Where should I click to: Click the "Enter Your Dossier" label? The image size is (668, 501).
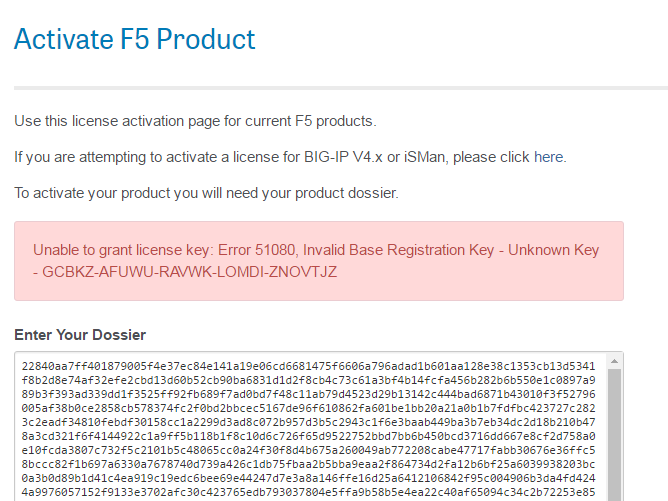point(80,334)
